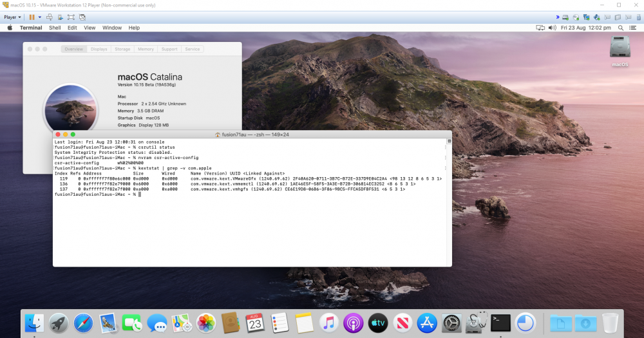644x338 pixels.
Task: Expand the VMware device toolbar chevron
Action: coord(557,17)
